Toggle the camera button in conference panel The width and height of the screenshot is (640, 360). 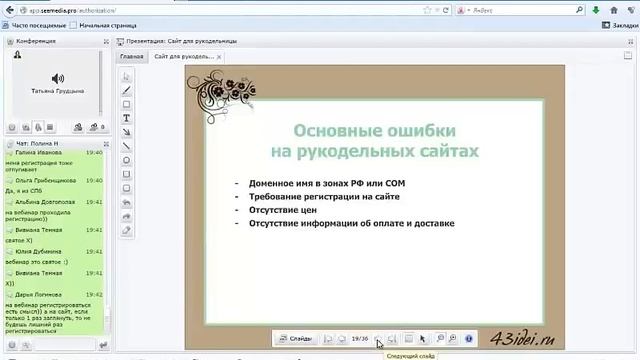(x=26, y=128)
